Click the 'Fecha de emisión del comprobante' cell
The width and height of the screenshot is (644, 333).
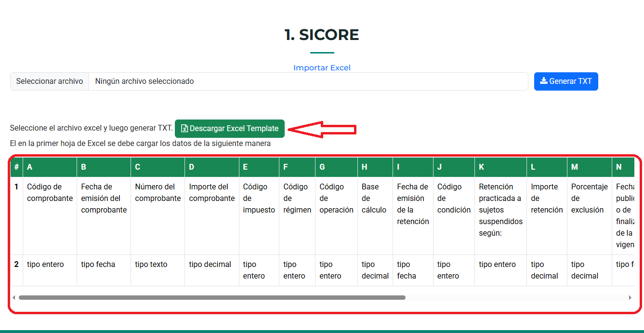point(104,216)
